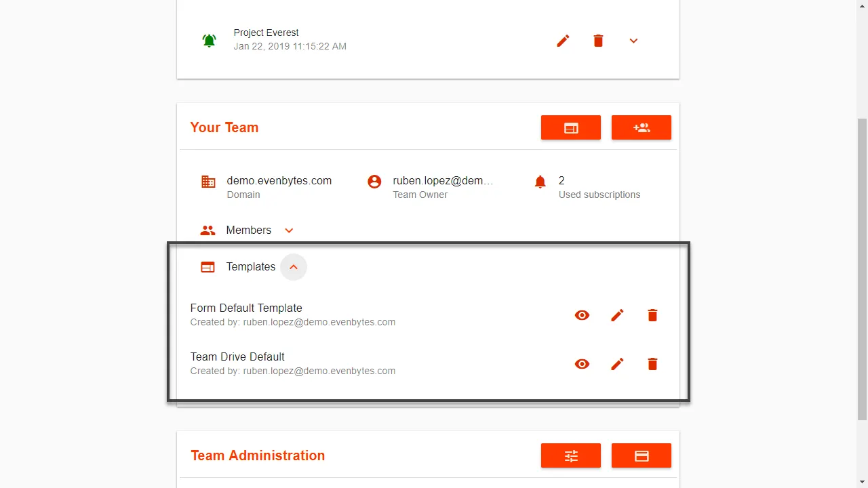Collapse the Templates section

[294, 267]
